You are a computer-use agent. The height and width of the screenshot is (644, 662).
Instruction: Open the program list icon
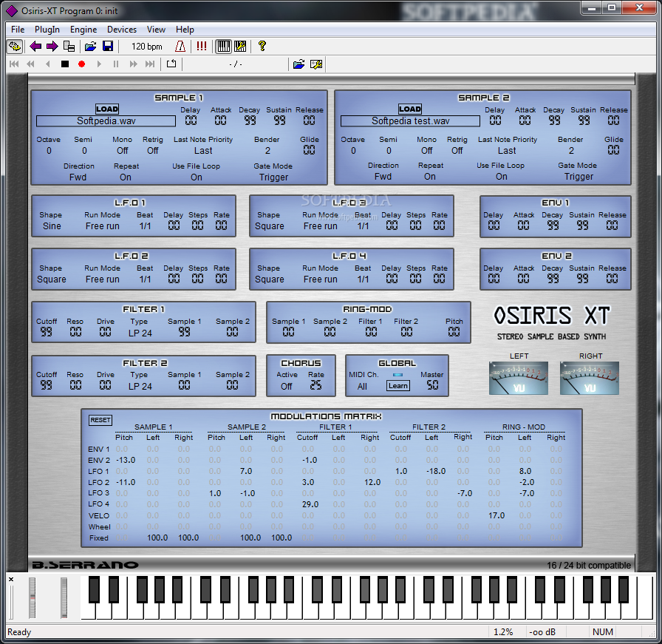(69, 46)
